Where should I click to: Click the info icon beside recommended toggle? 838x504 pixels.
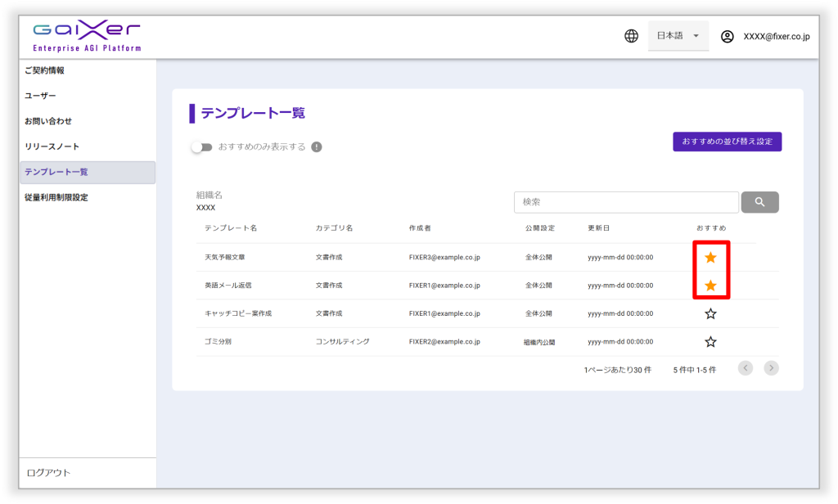coord(317,147)
